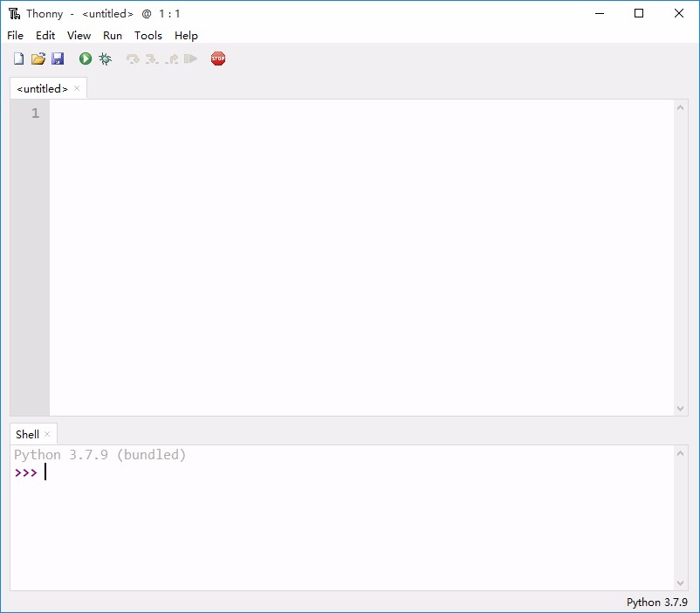Open the Help menu

pyautogui.click(x=186, y=35)
